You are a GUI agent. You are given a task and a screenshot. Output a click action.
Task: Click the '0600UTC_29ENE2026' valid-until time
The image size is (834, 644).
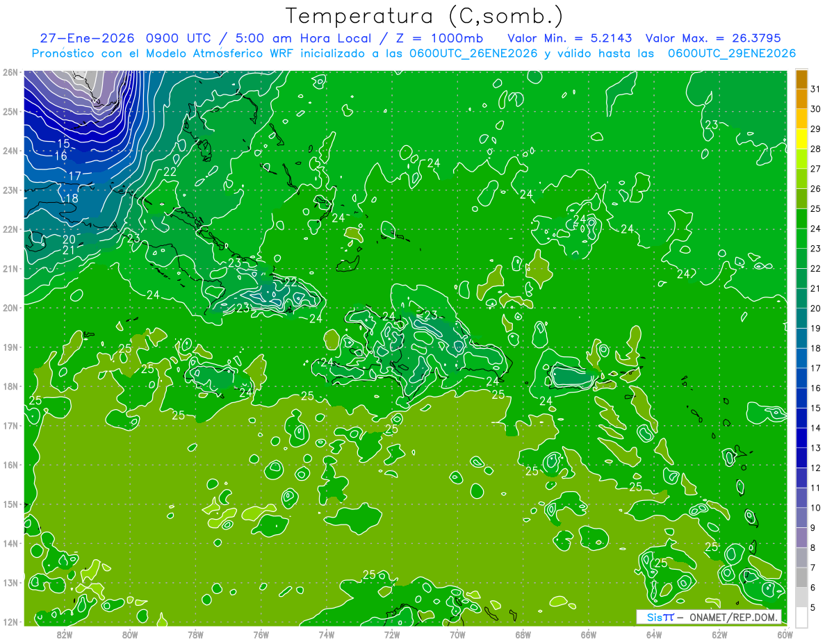point(731,53)
